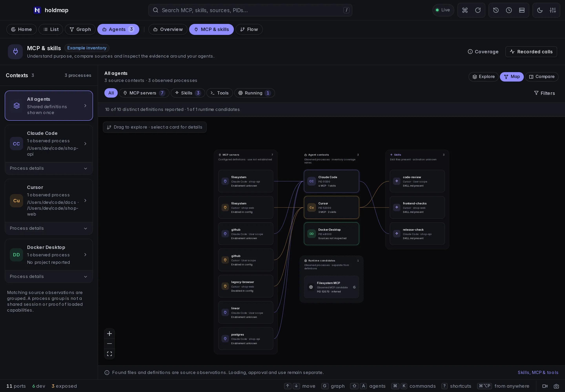The image size is (565, 392).
Task: Select filesystem Claude Code shop-api card
Action: pos(246,181)
